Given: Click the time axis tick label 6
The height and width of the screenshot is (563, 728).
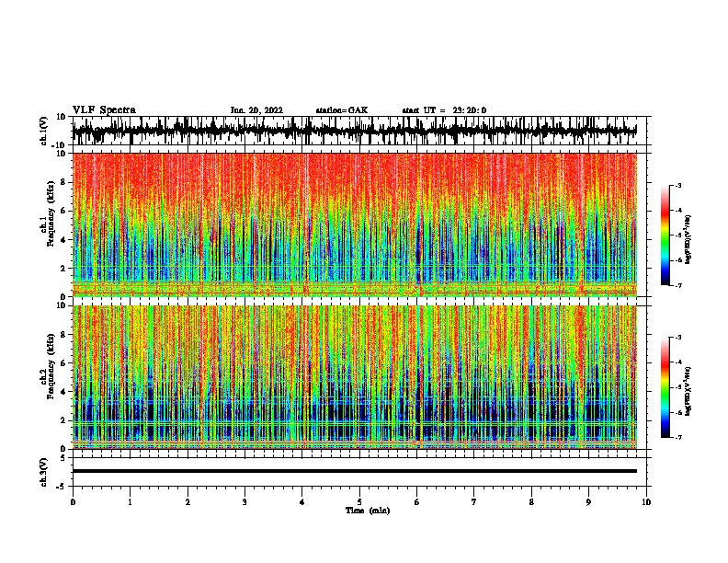Looking at the screenshot, I should coord(417,501).
